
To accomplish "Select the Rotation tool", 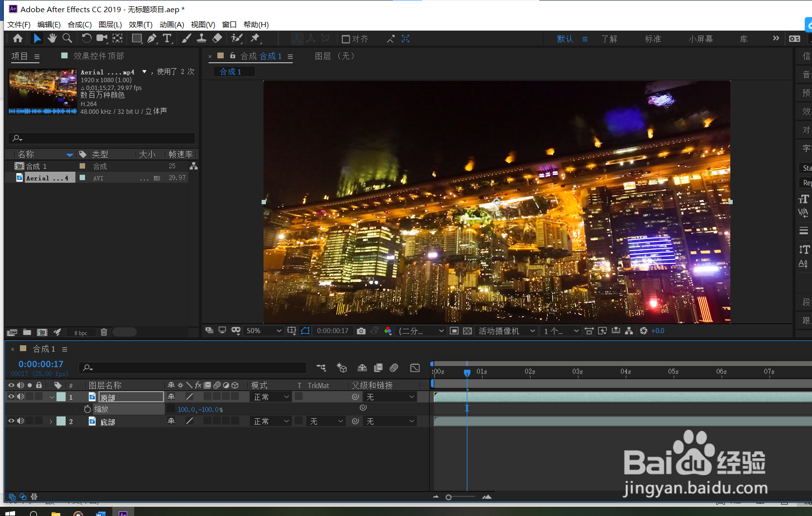I will (x=87, y=38).
